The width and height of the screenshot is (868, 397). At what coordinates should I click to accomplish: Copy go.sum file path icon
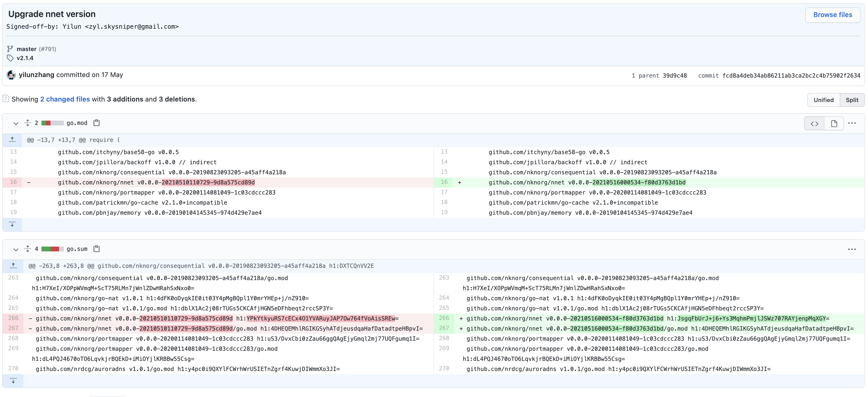coord(96,249)
